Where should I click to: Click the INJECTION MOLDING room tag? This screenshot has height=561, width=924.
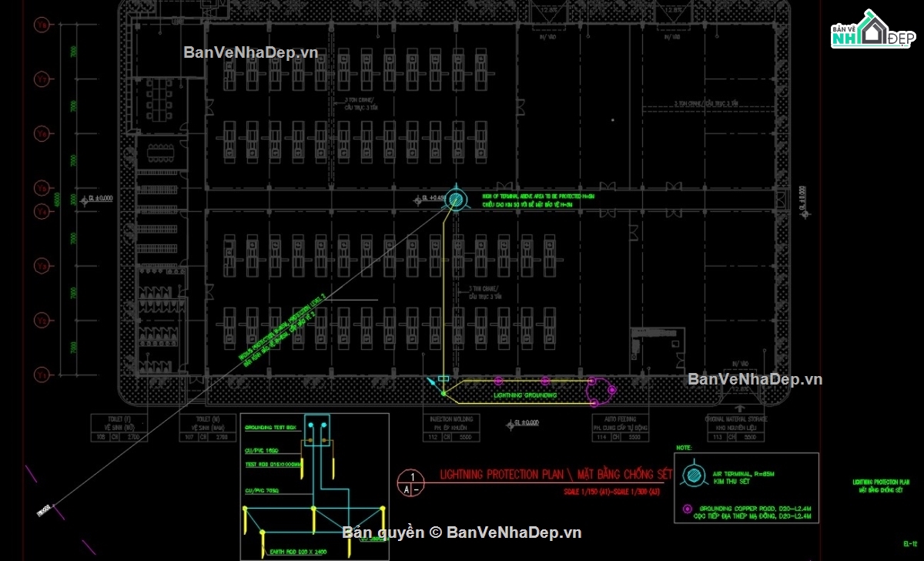pyautogui.click(x=448, y=423)
